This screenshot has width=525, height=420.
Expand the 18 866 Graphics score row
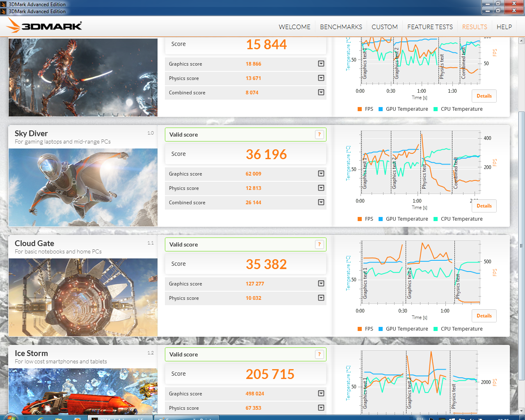[x=321, y=64]
